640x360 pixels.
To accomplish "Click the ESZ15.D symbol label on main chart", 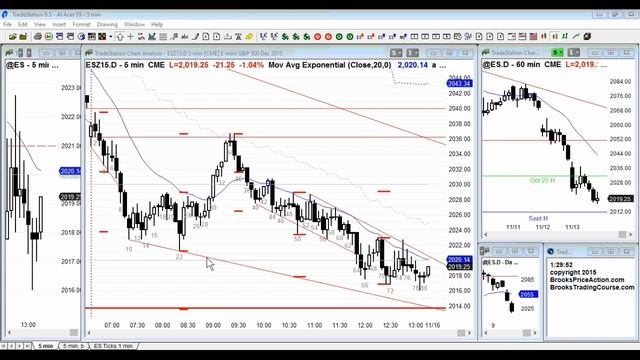I will [102, 65].
